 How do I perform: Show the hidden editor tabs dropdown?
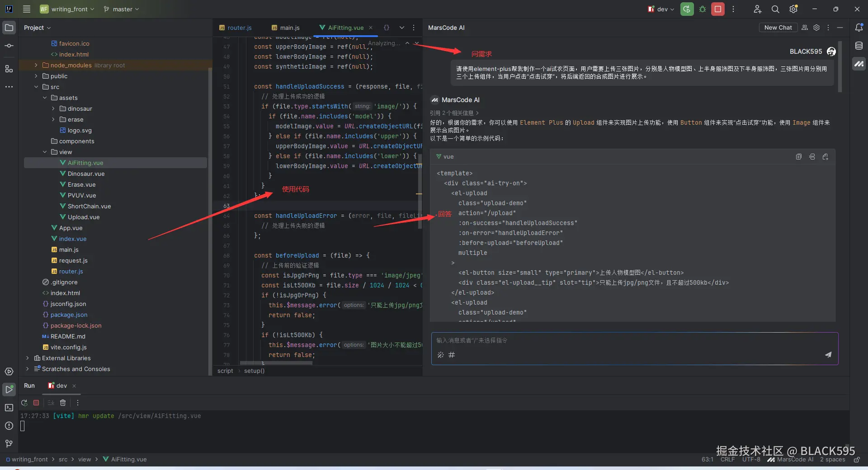[x=401, y=28]
